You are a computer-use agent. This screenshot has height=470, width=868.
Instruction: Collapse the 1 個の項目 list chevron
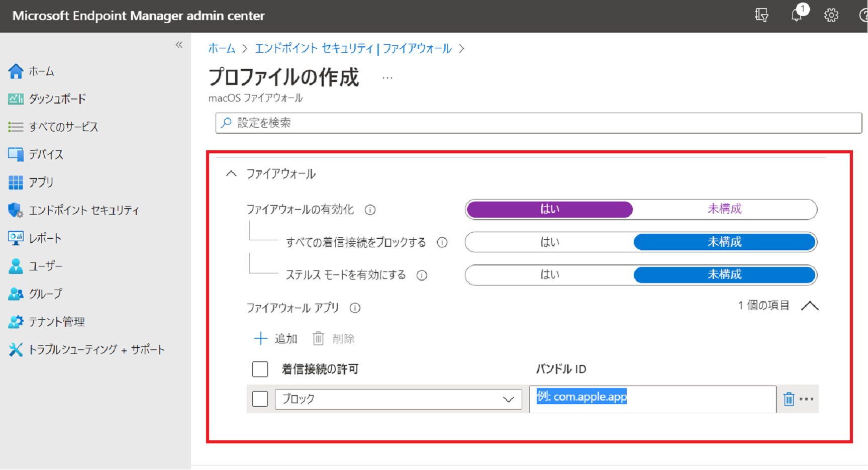coord(810,306)
